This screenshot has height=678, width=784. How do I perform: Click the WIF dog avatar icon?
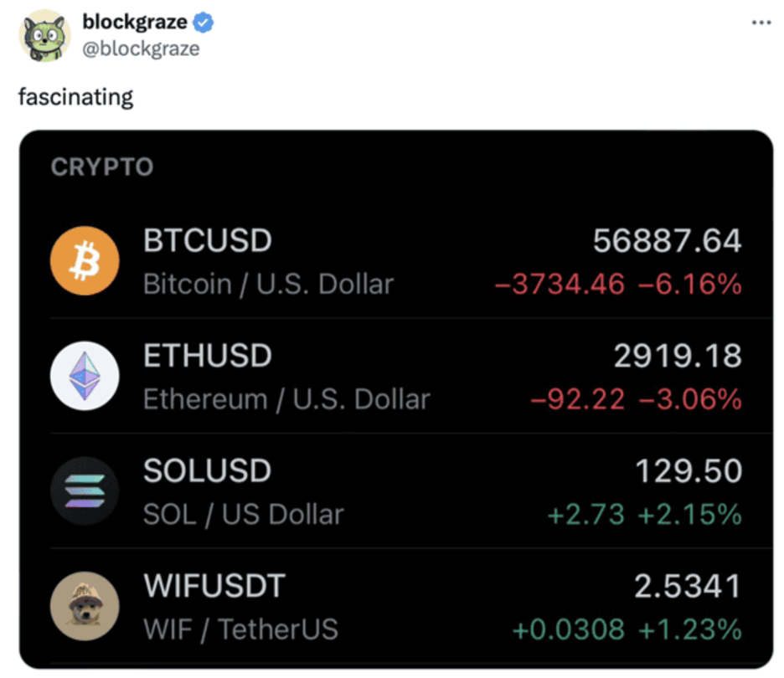85,606
